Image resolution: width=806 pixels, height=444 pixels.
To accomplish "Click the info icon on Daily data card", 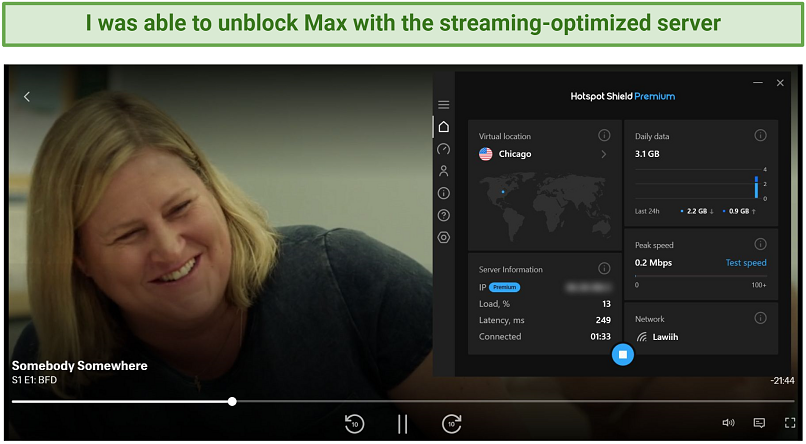I will (x=760, y=136).
